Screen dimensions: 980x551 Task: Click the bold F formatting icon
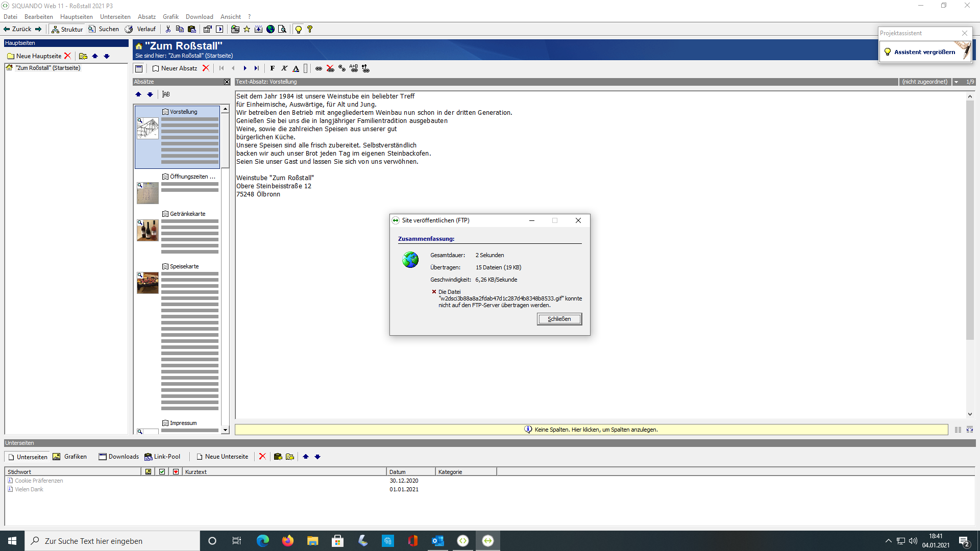click(x=273, y=68)
